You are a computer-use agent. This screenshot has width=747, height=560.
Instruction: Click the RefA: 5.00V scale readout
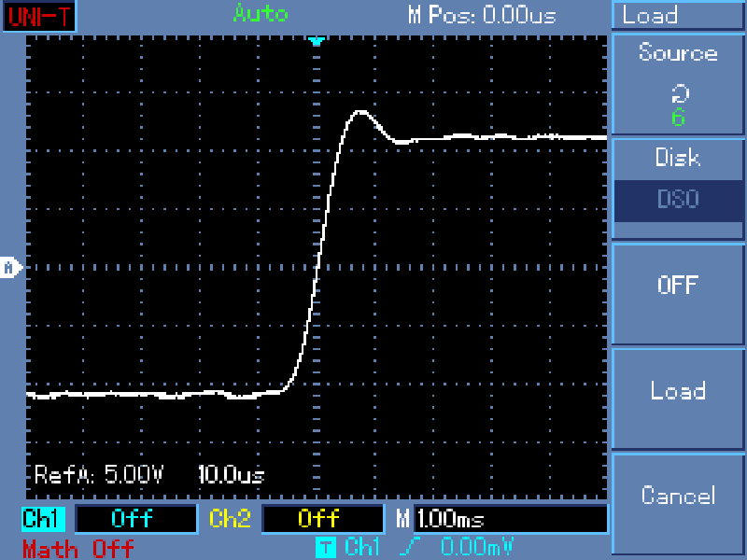[99, 474]
